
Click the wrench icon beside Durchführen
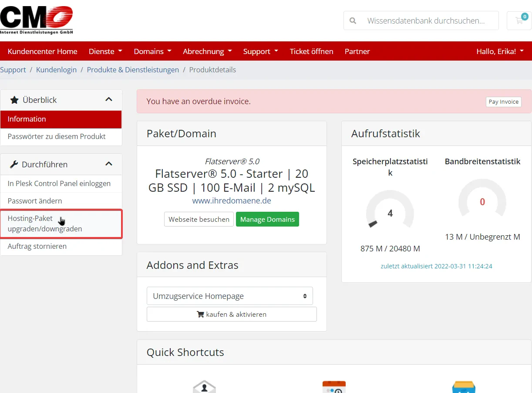click(x=14, y=164)
